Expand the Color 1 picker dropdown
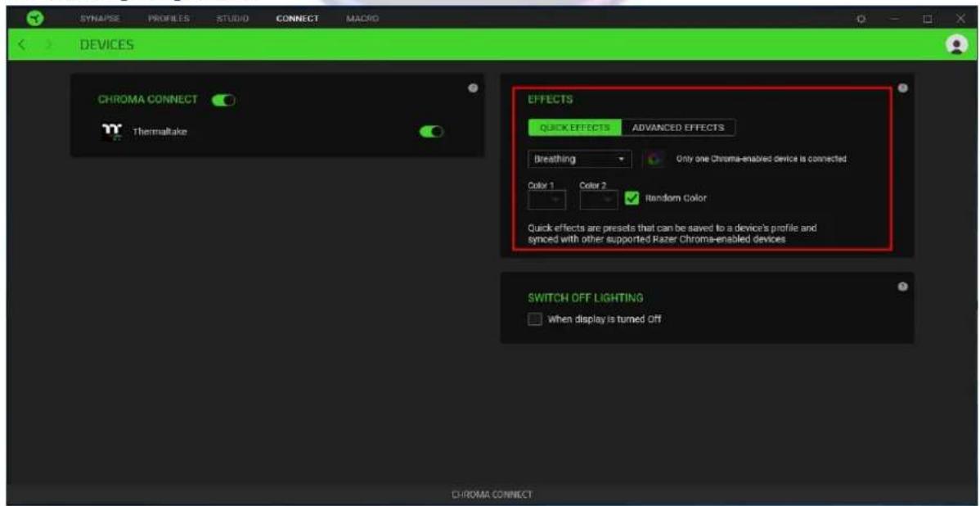The image size is (980, 506). pyautogui.click(x=547, y=200)
